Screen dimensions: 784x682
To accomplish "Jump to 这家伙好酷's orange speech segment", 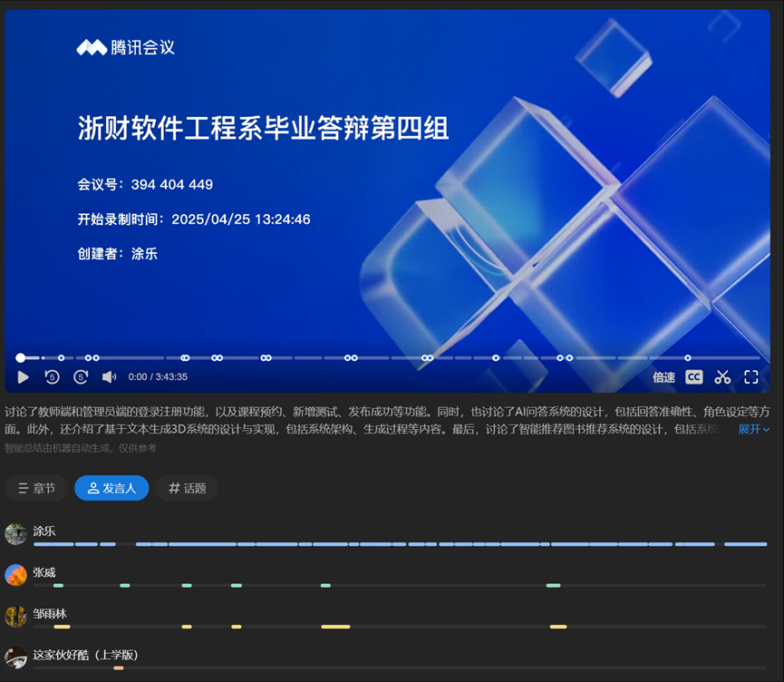I will point(119,668).
